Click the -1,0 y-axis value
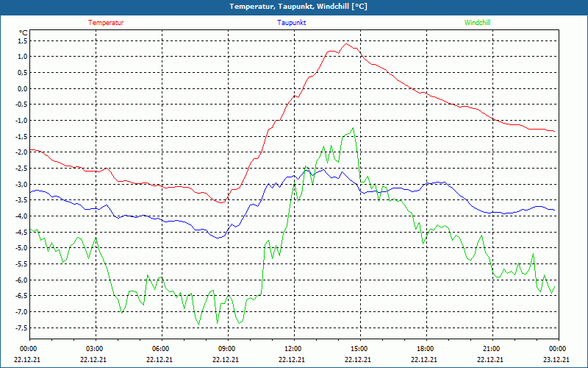This screenshot has width=588, height=368. point(21,121)
